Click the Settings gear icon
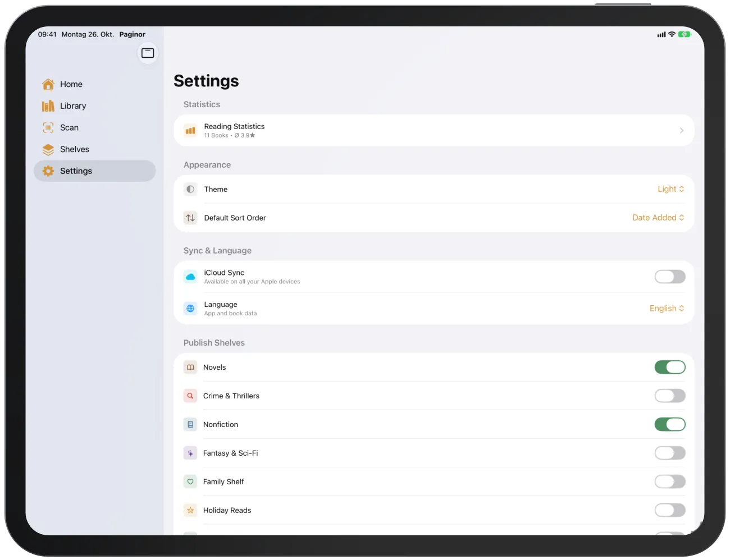Screen dimensions: 730x560 tap(48, 171)
